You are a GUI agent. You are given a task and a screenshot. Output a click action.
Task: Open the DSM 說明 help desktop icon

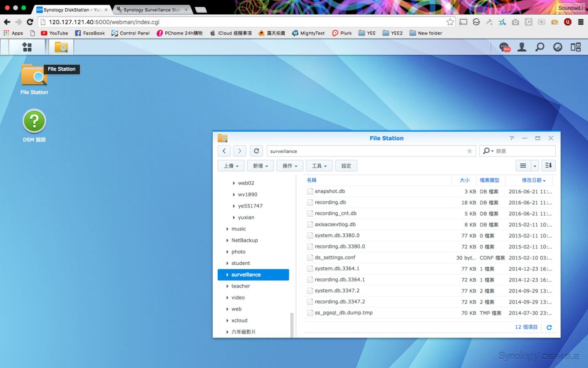pos(34,121)
